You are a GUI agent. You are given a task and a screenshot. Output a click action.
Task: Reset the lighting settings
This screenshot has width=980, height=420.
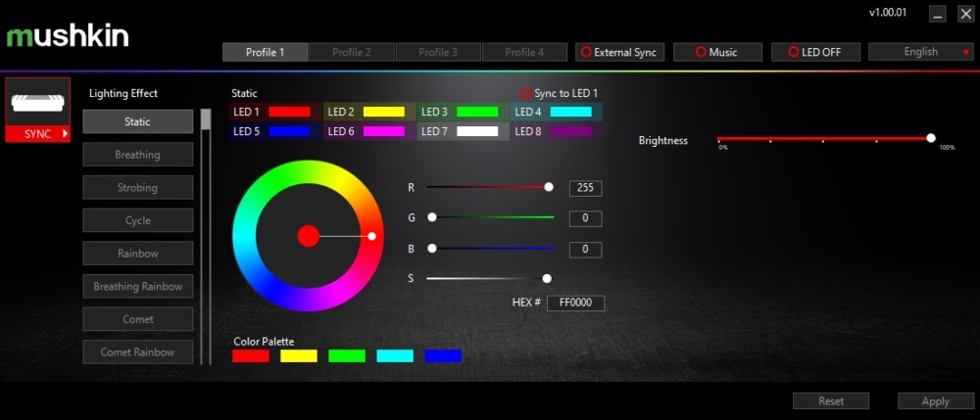click(x=831, y=401)
